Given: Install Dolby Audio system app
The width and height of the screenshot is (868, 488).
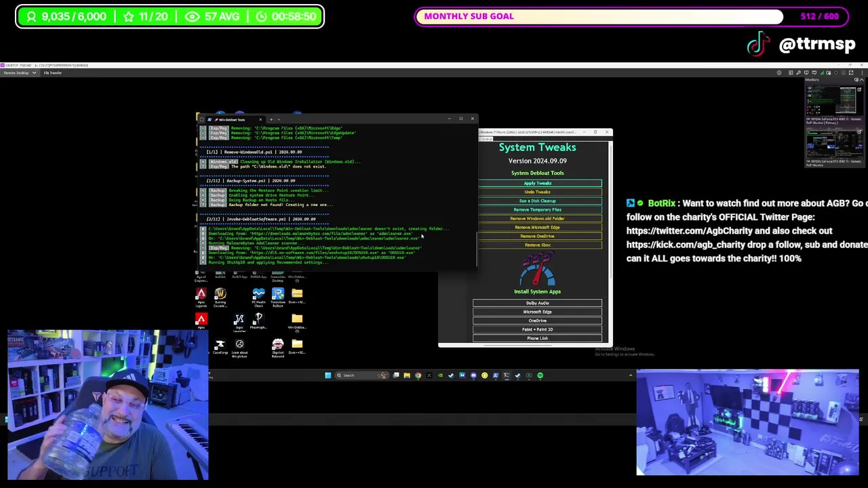Looking at the screenshot, I should click(537, 303).
